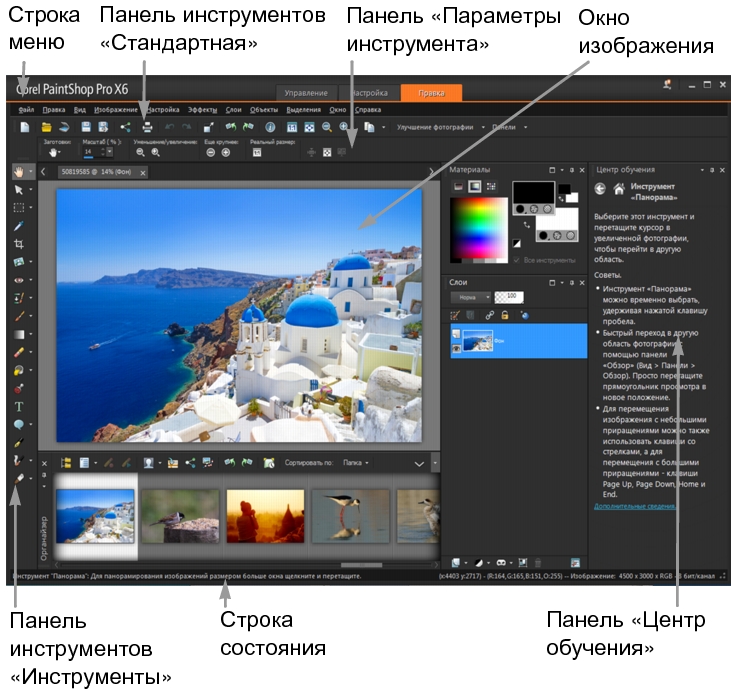
Task: Pick the Dropper tool
Action: point(19,225)
